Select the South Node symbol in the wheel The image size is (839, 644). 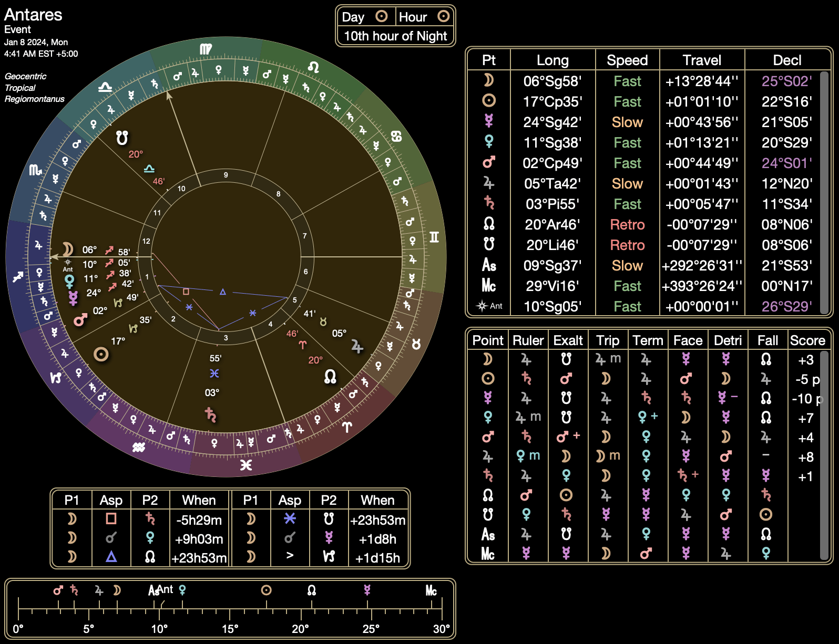click(122, 138)
